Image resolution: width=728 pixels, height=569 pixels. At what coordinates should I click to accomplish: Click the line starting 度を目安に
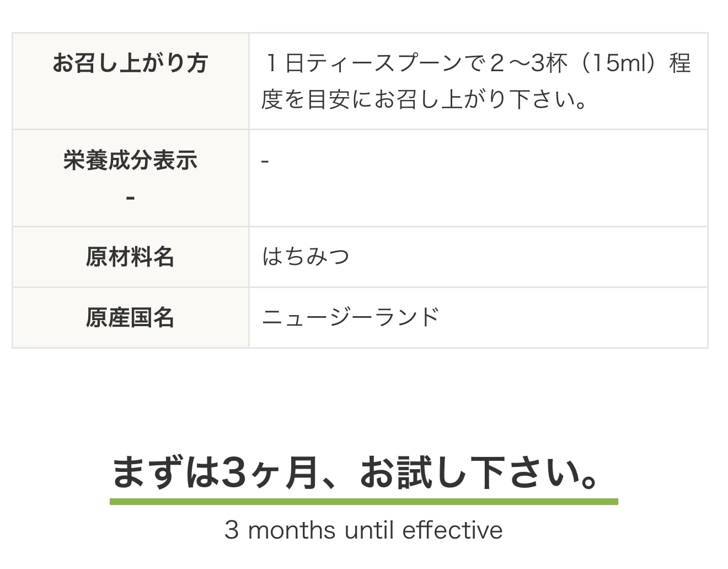pyautogui.click(x=424, y=100)
